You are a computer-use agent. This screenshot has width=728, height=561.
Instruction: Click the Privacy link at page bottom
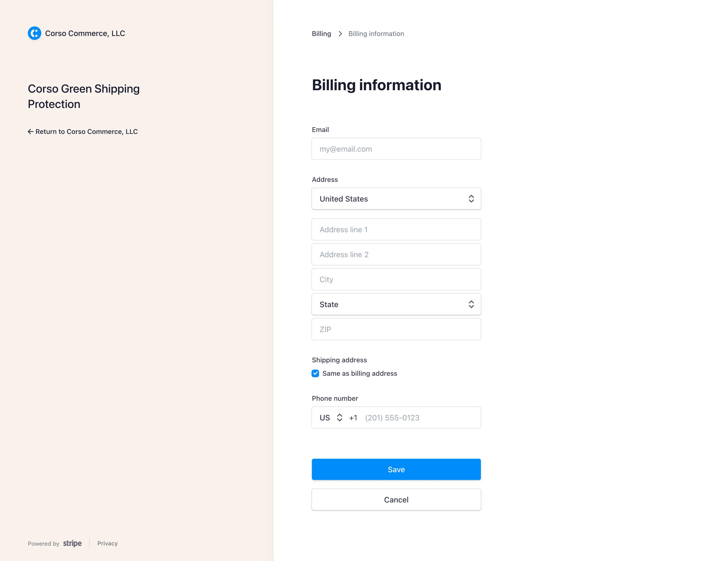coord(107,543)
